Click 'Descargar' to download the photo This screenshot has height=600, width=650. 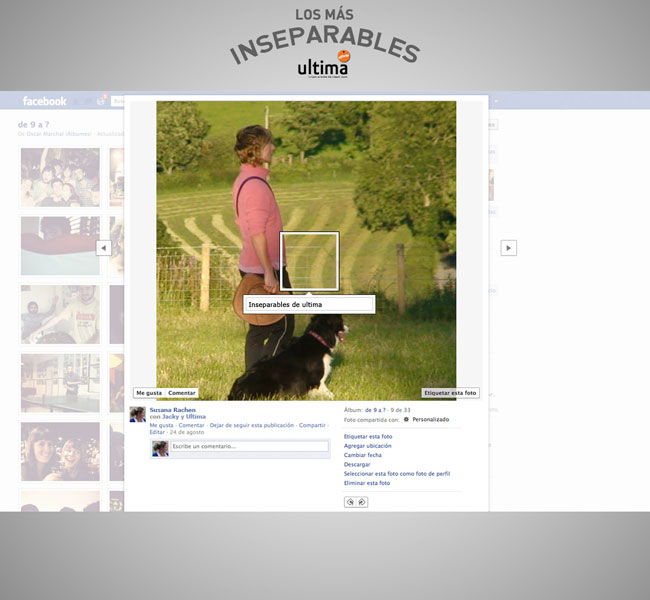point(357,464)
